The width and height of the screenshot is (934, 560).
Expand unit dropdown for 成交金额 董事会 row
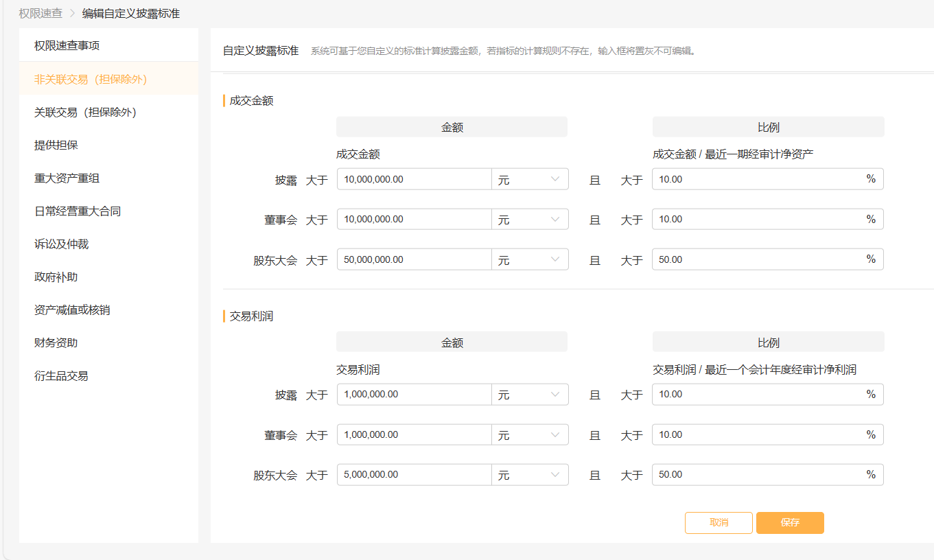[530, 220]
